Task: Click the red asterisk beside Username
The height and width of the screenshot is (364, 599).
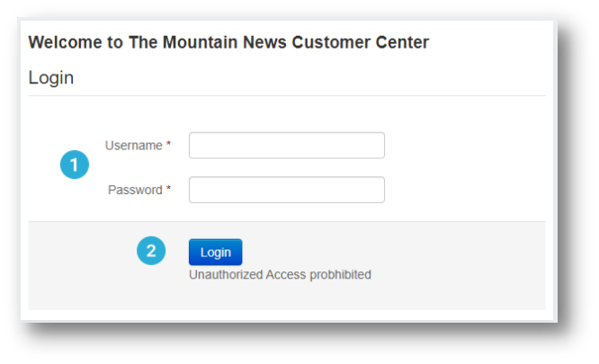Action: click(x=169, y=145)
